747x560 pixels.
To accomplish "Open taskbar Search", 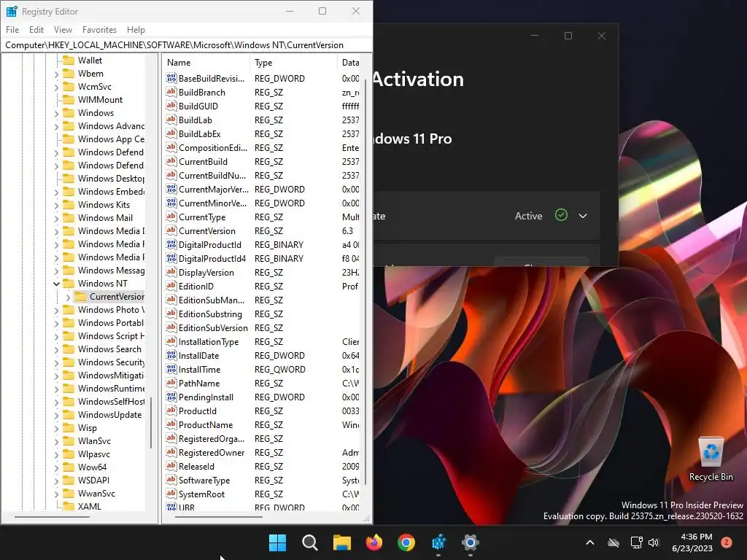I will pyautogui.click(x=309, y=542).
